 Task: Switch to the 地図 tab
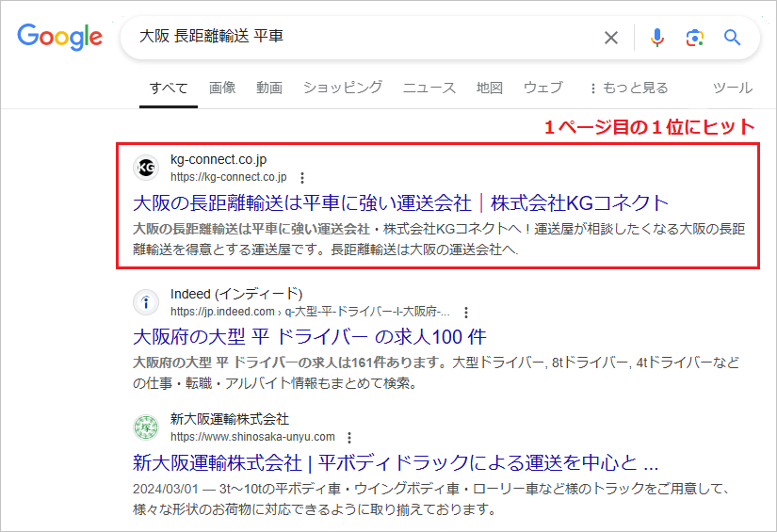click(x=490, y=88)
